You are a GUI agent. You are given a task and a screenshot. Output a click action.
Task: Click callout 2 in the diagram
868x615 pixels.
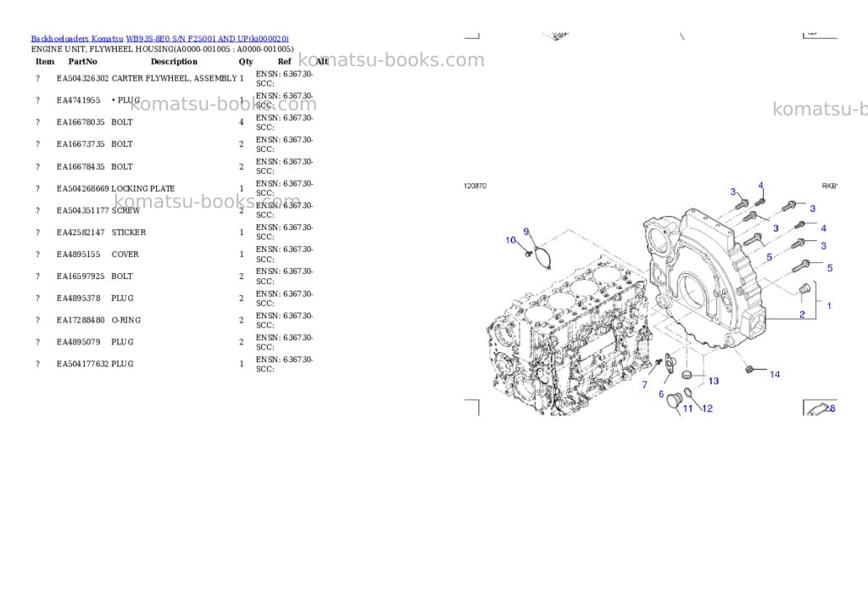pyautogui.click(x=802, y=316)
